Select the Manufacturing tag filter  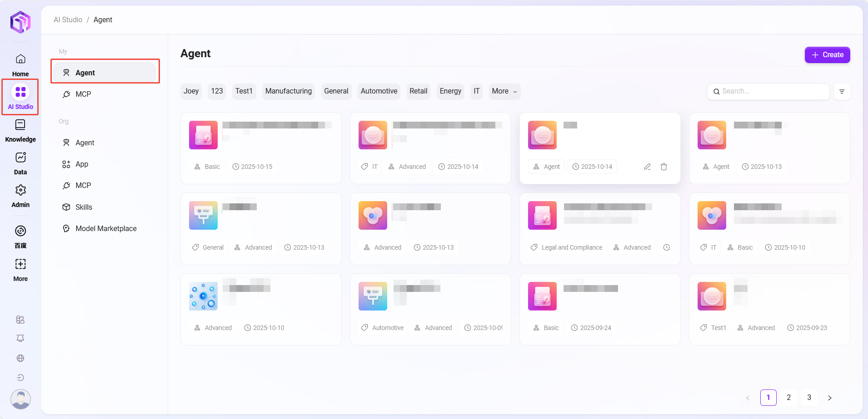[x=288, y=91]
